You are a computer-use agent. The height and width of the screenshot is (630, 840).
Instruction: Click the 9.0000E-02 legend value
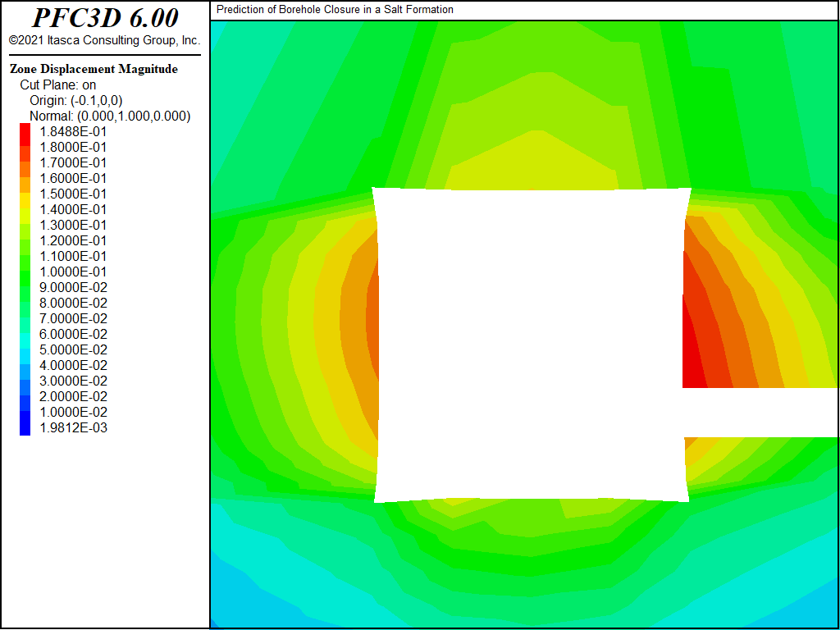pos(73,287)
